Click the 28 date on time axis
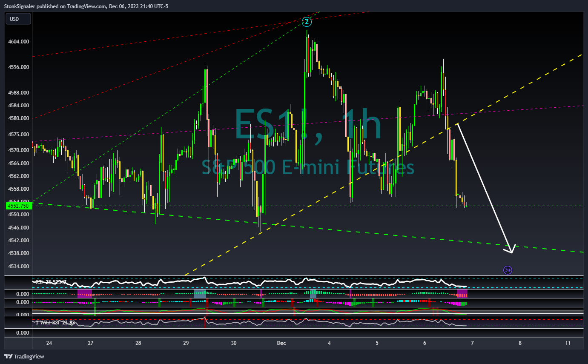This screenshot has width=588, height=364. [x=138, y=343]
